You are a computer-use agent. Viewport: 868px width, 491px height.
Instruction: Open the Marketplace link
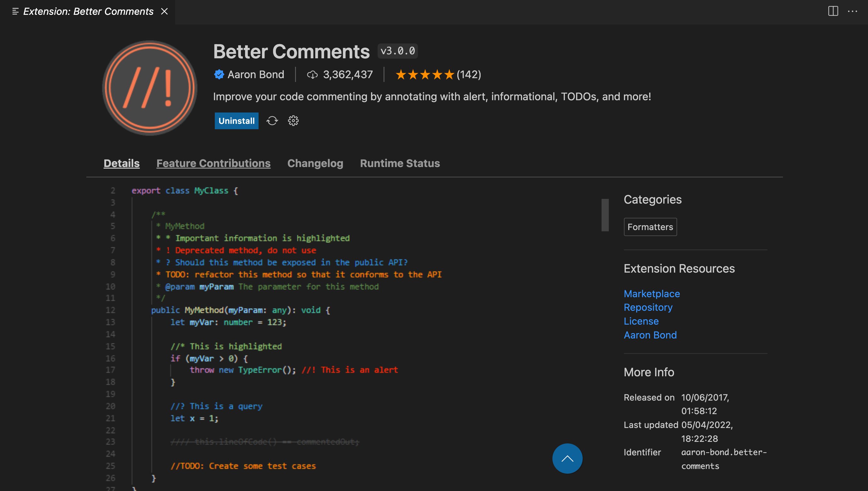(x=652, y=294)
